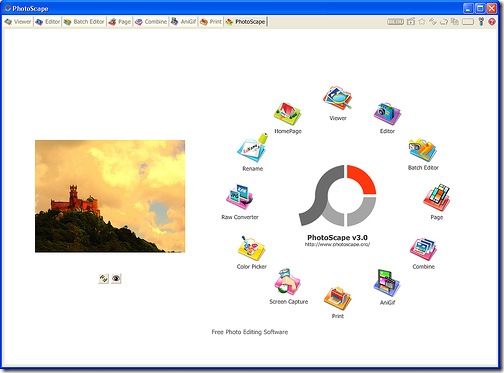Open the AniGif icon in the circle
The height and width of the screenshot is (373, 504).
(387, 283)
